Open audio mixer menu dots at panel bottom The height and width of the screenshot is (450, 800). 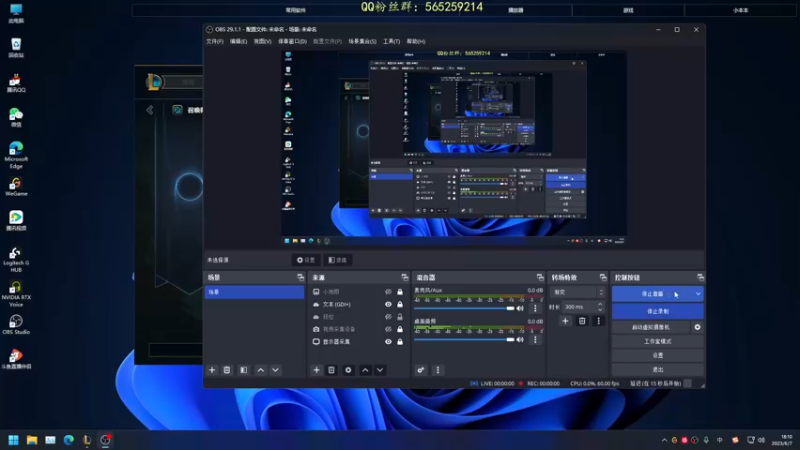point(438,370)
